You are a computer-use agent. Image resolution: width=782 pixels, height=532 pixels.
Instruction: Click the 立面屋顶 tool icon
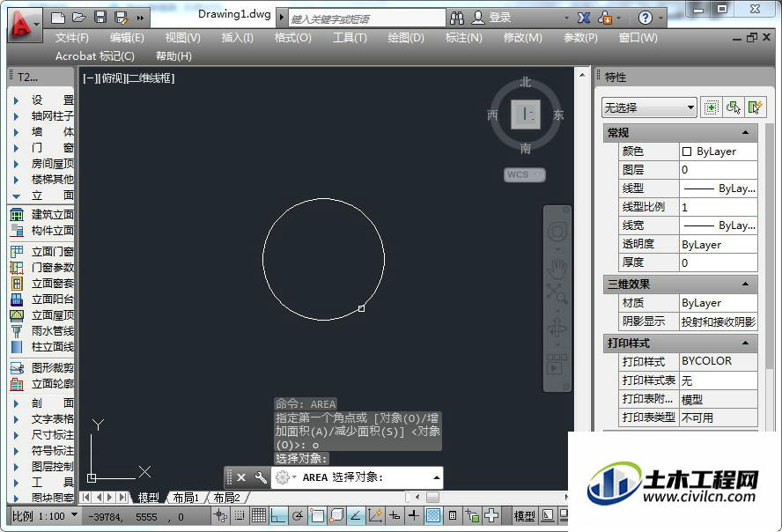click(x=17, y=315)
